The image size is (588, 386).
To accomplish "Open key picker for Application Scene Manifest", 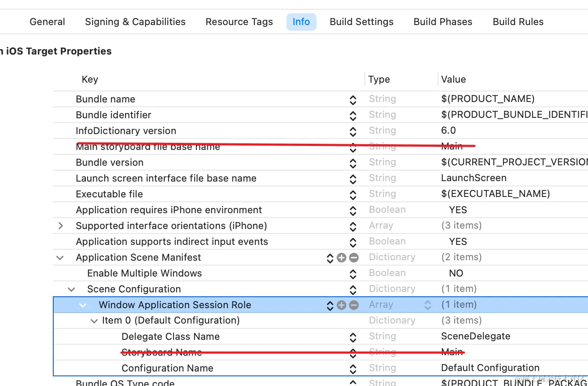I will click(330, 259).
